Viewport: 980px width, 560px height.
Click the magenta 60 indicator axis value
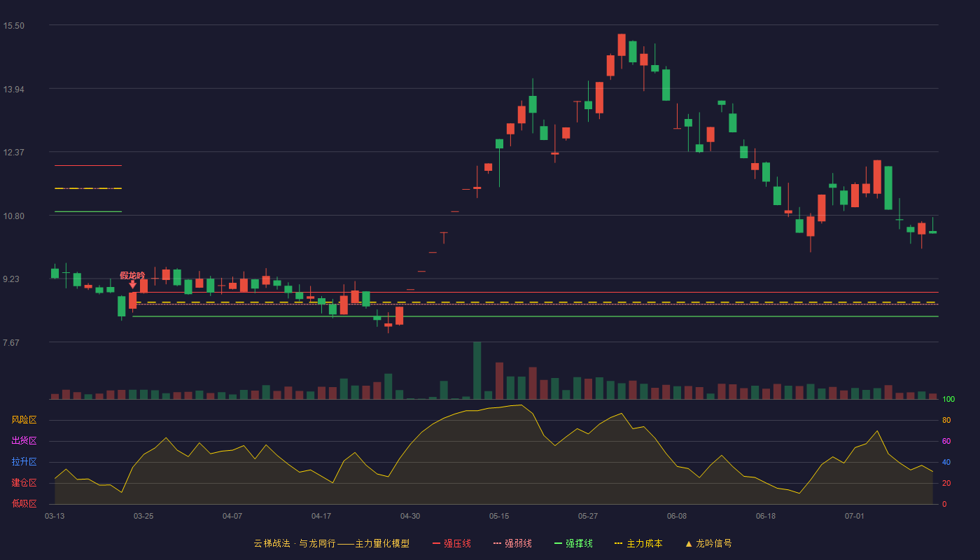click(946, 442)
